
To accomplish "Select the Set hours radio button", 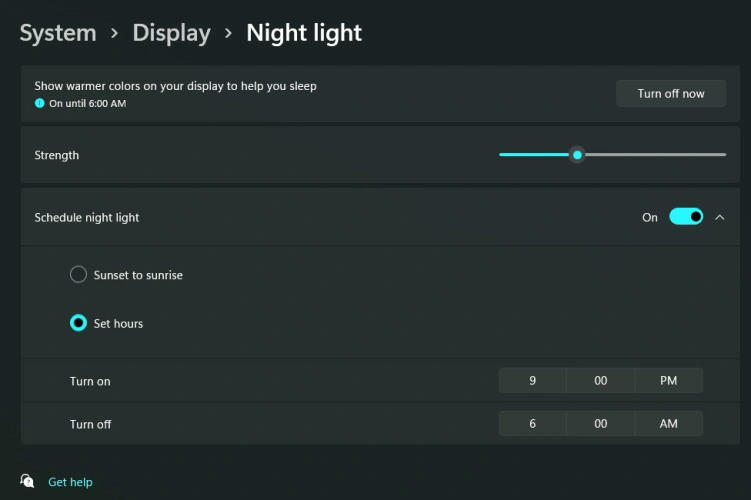I will point(78,323).
